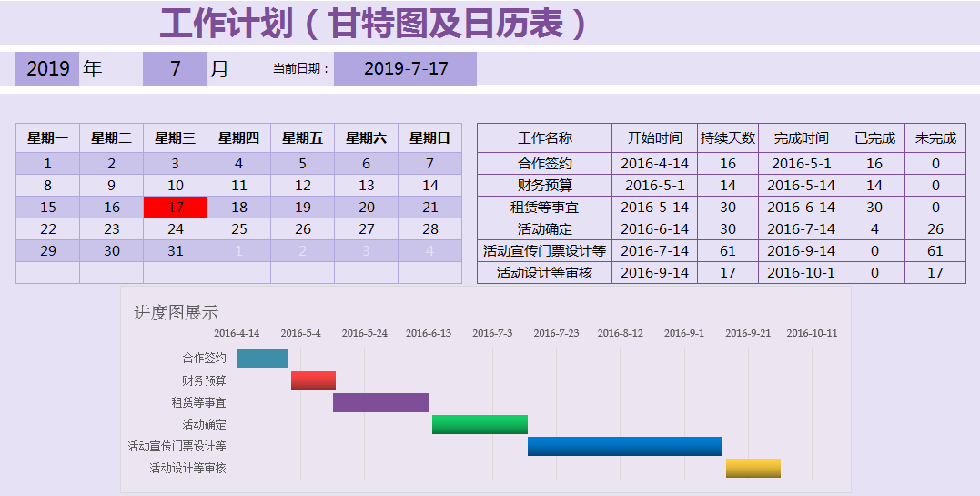This screenshot has height=496, width=980.
Task: Click the duration value 61
Action: point(728,251)
